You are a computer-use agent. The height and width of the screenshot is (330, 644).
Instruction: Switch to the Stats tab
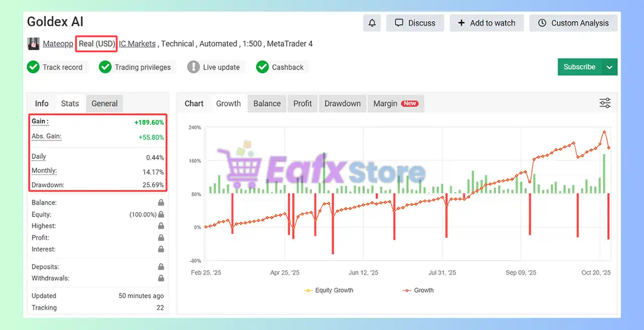pyautogui.click(x=70, y=103)
